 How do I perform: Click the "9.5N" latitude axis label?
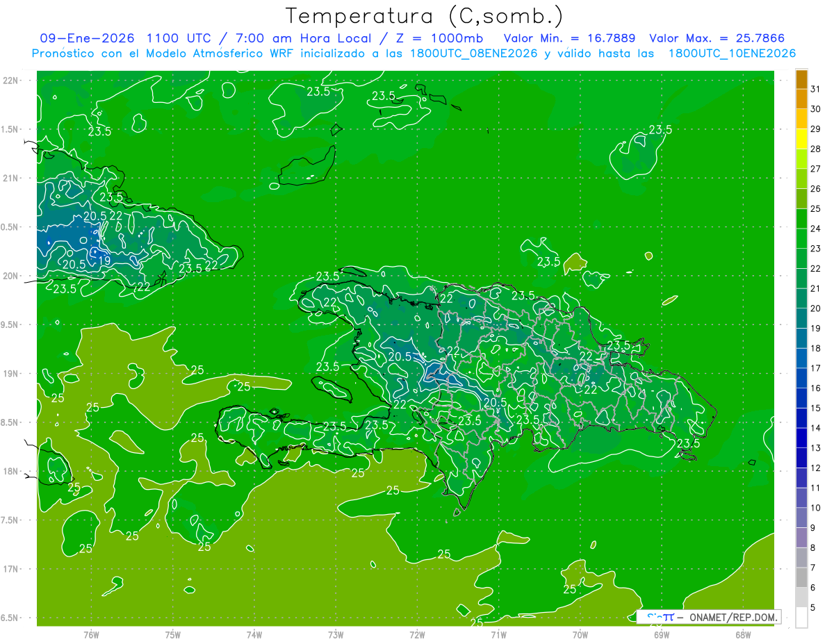coord(10,324)
